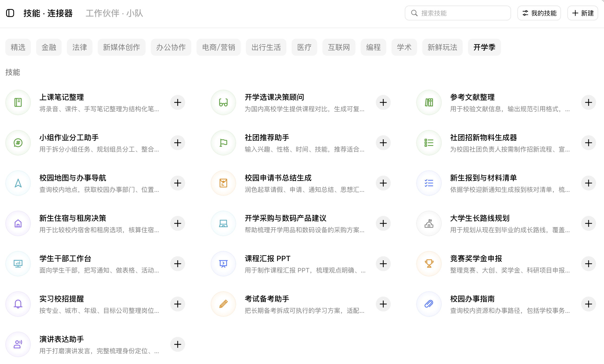The height and width of the screenshot is (364, 604).
Task: Open the 电商/营销 category tab
Action: click(x=219, y=47)
